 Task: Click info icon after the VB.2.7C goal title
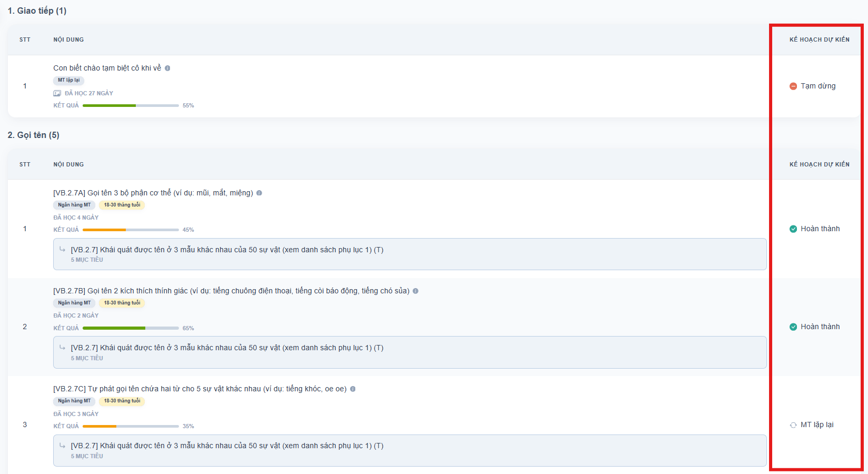click(x=353, y=389)
